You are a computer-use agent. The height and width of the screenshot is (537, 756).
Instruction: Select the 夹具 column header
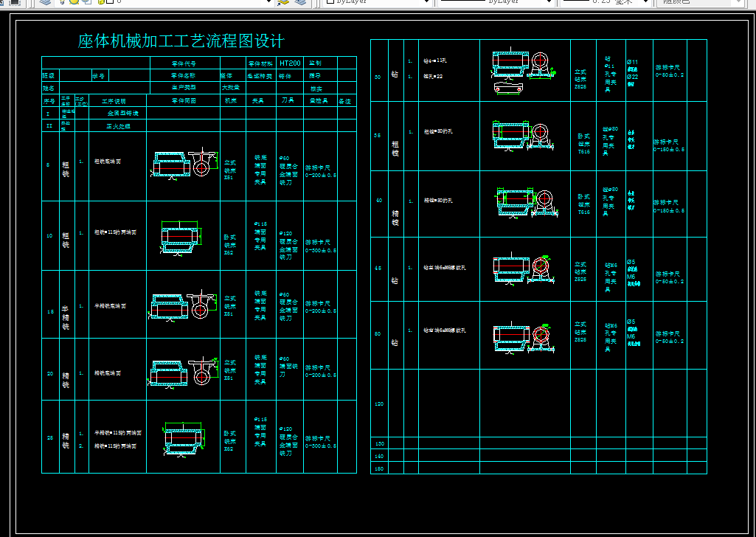click(258, 101)
